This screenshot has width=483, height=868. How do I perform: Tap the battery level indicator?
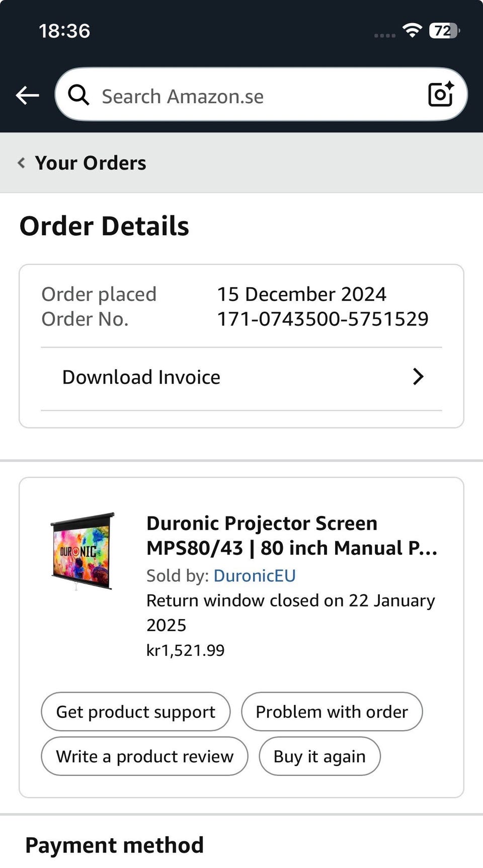pyautogui.click(x=444, y=31)
